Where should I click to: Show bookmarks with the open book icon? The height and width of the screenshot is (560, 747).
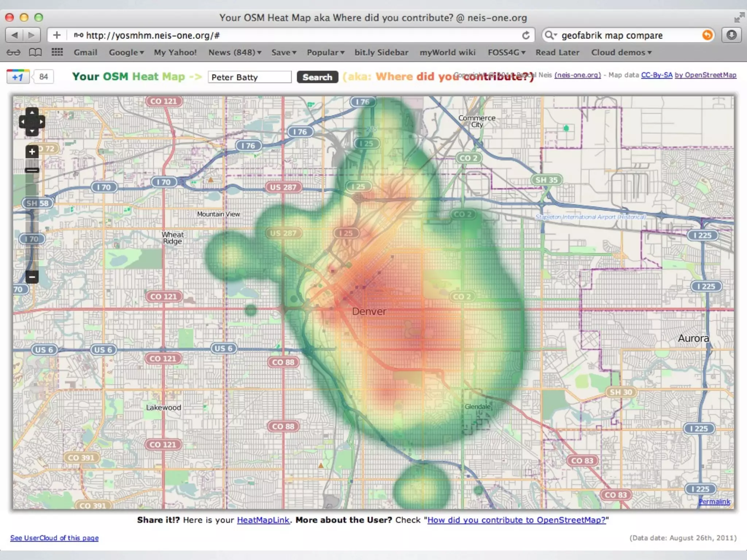click(x=35, y=52)
